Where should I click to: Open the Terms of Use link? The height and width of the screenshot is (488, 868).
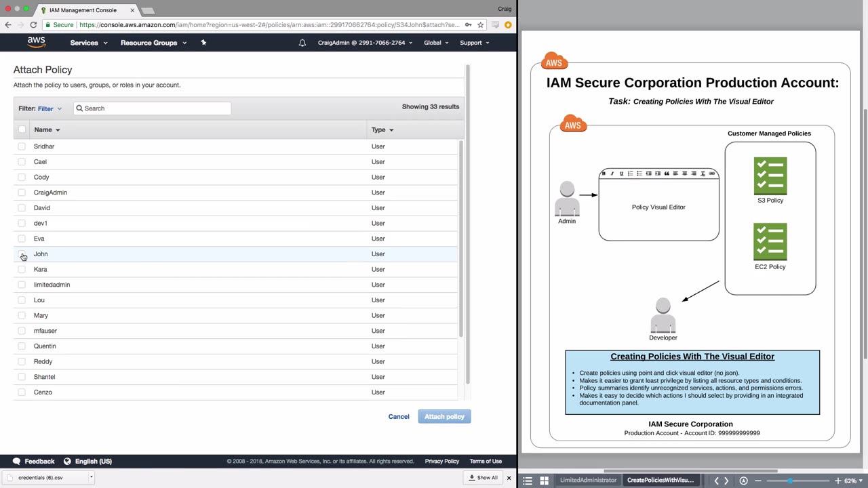[486, 462]
